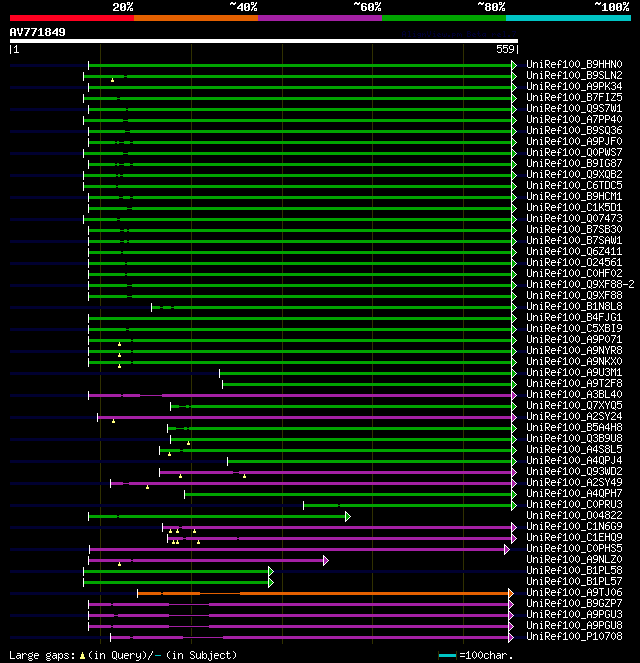Open the UniRef100_Q9S7W1 entry
640x663 pixels.
[574, 108]
